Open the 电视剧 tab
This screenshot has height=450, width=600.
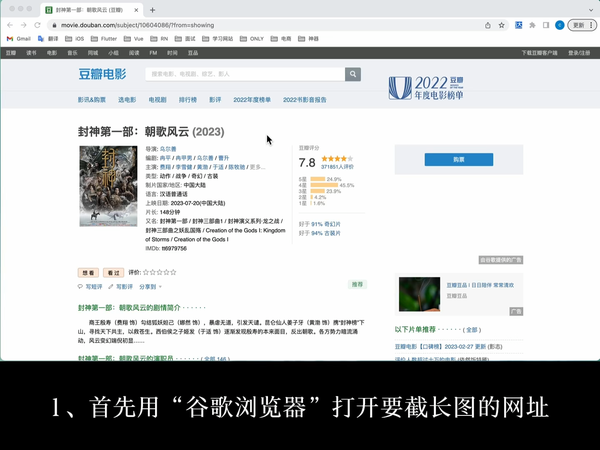[x=158, y=100]
